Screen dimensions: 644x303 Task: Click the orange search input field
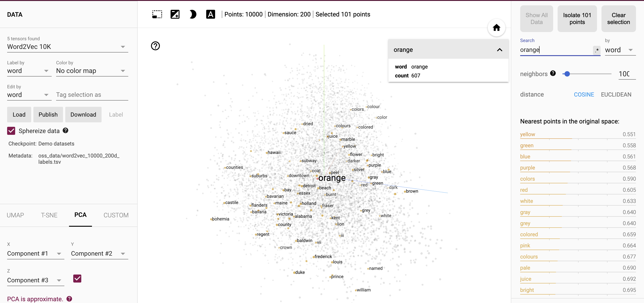tap(556, 50)
